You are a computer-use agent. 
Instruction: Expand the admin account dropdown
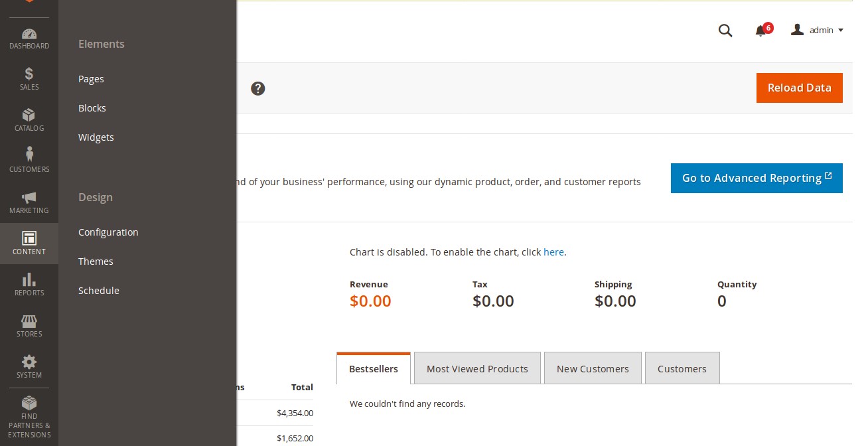[818, 30]
